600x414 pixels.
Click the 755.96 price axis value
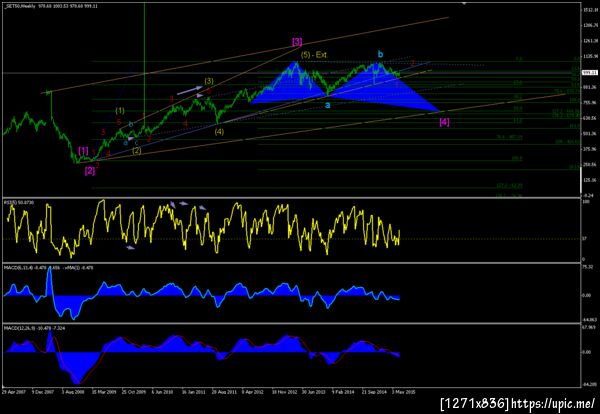590,103
